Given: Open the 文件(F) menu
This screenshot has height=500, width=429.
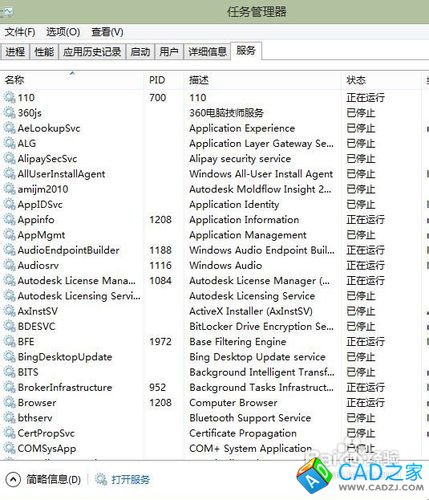Looking at the screenshot, I should click(x=20, y=32).
